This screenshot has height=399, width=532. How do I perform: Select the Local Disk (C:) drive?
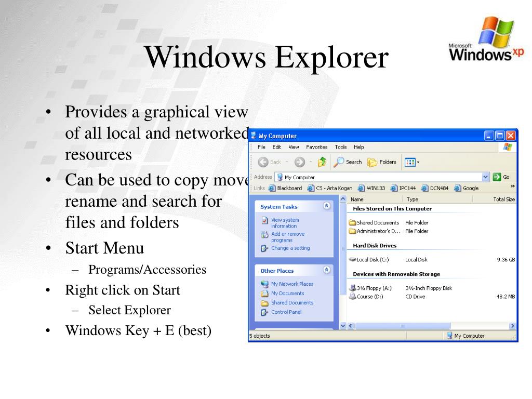369,260
